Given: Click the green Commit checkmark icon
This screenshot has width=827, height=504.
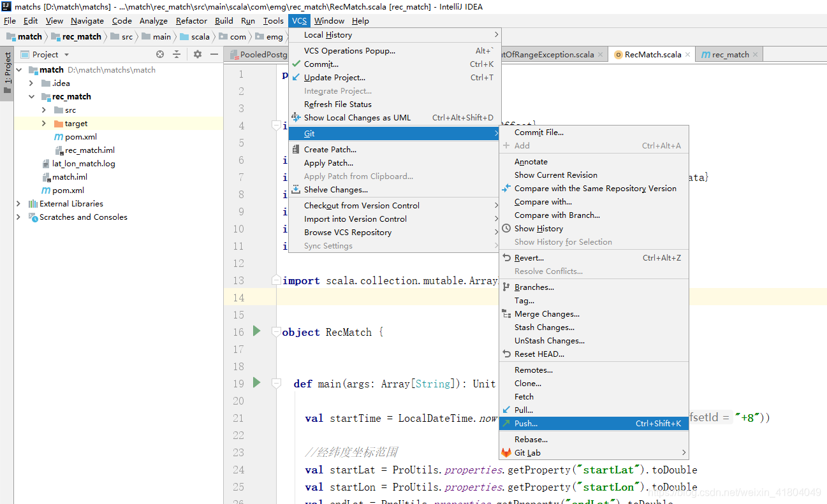Looking at the screenshot, I should 296,64.
